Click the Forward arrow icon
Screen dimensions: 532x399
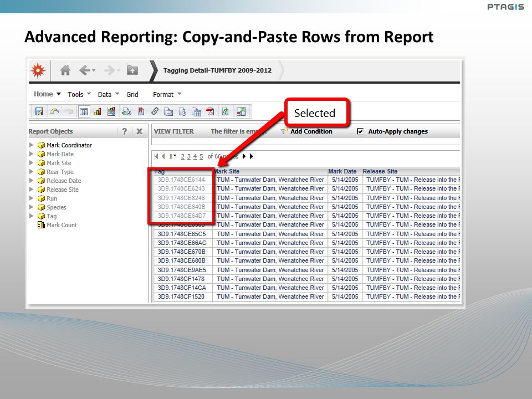tap(110, 70)
